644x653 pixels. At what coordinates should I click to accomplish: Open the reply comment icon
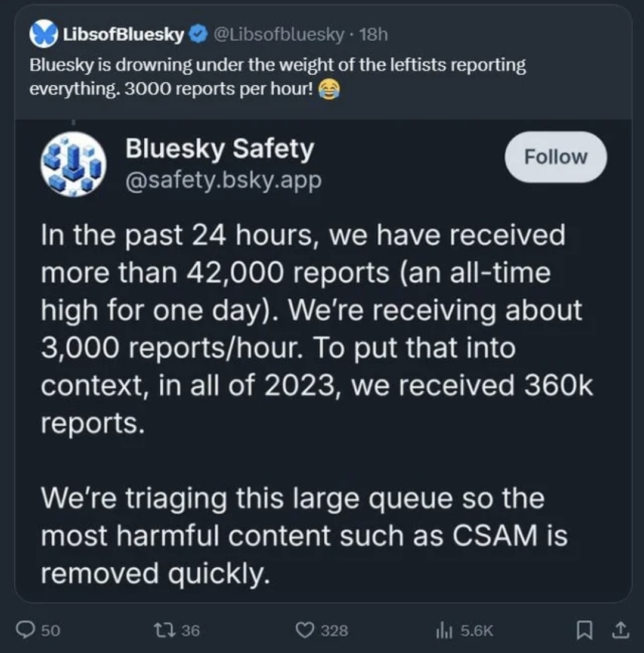coord(26,629)
